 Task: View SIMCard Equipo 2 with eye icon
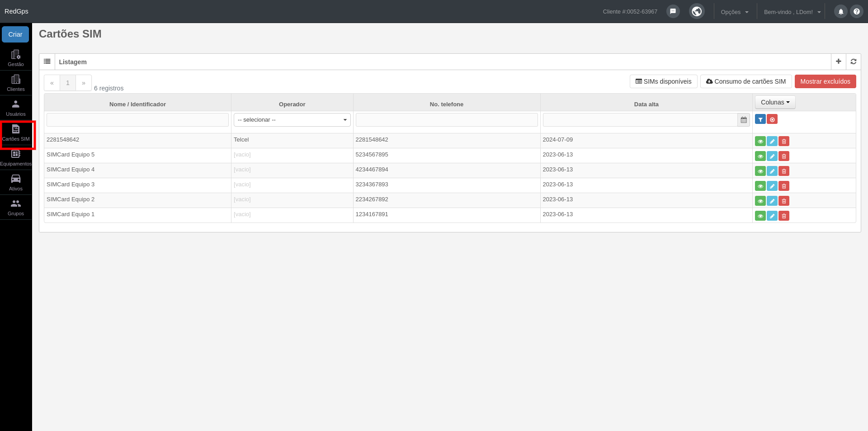pos(760,201)
